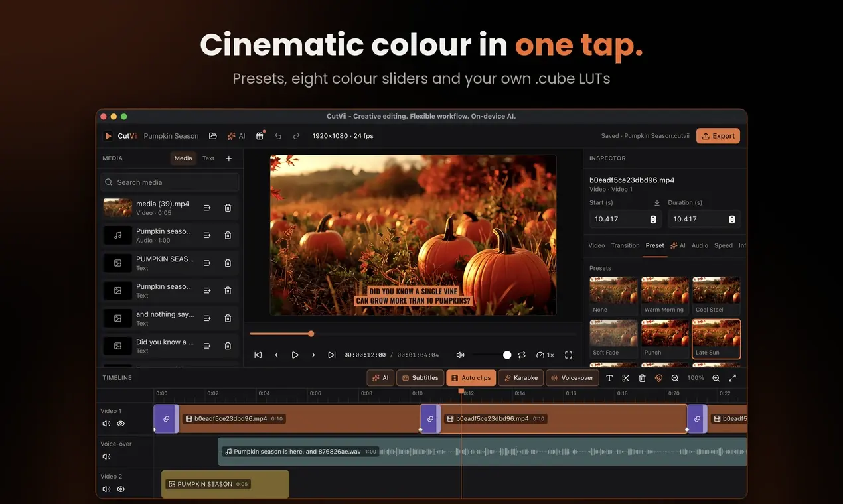Click the 100% timeline zoom level

pos(696,378)
